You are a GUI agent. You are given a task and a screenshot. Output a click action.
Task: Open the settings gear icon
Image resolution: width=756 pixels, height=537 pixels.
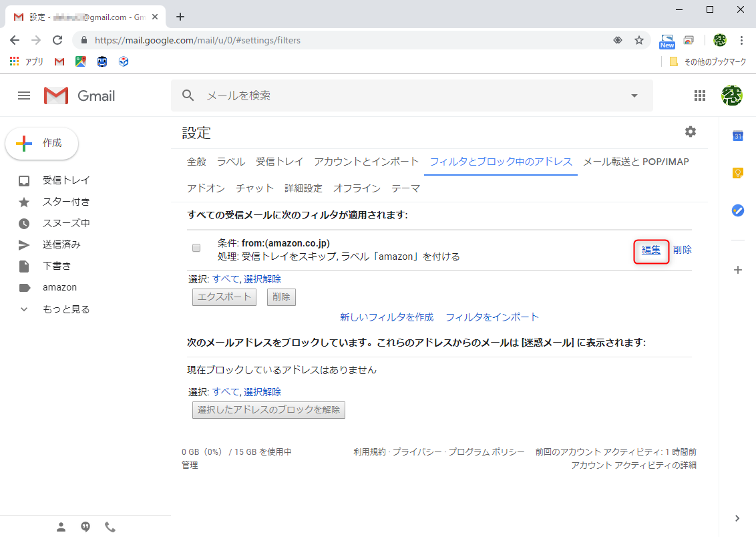coord(690,132)
